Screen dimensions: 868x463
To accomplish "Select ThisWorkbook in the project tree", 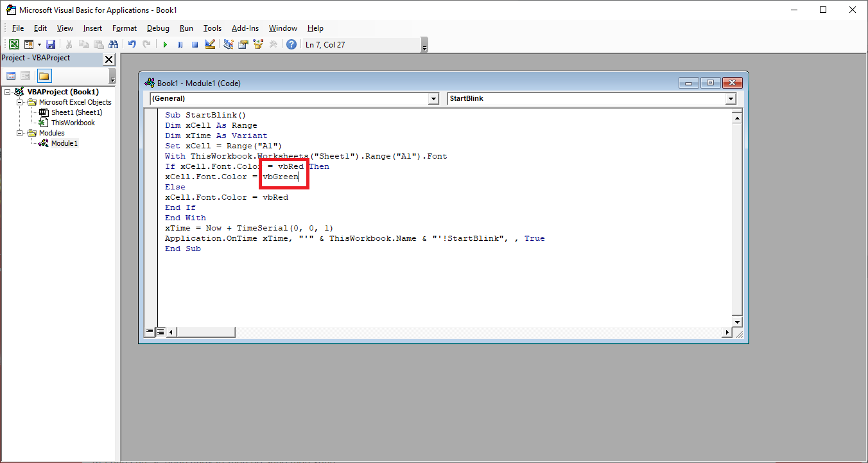I will tap(73, 123).
